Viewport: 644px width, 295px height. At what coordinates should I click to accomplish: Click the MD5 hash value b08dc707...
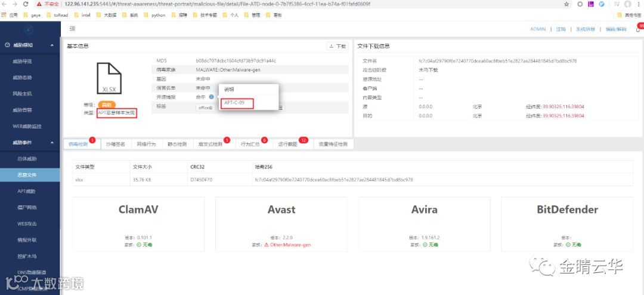pos(236,60)
